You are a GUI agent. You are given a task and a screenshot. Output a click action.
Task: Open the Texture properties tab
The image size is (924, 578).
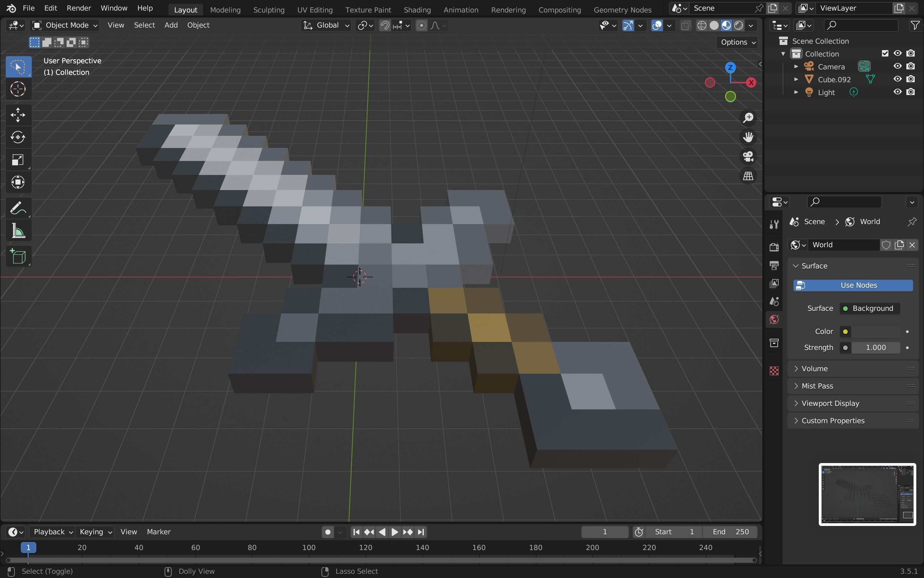[x=774, y=371]
